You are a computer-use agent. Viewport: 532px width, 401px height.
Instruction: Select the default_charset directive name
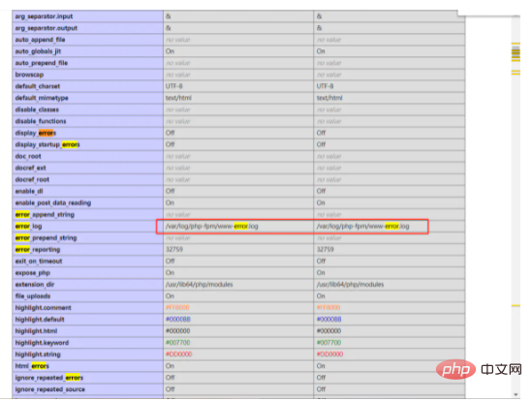[38, 86]
